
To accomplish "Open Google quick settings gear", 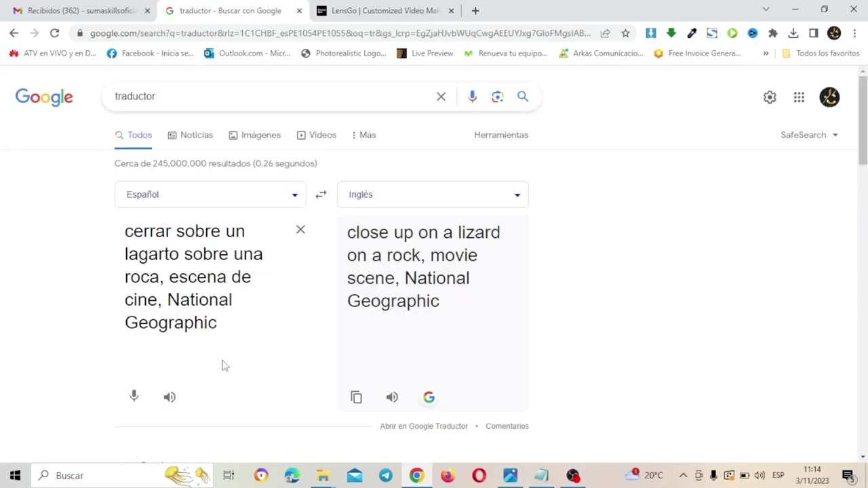I will pyautogui.click(x=770, y=97).
